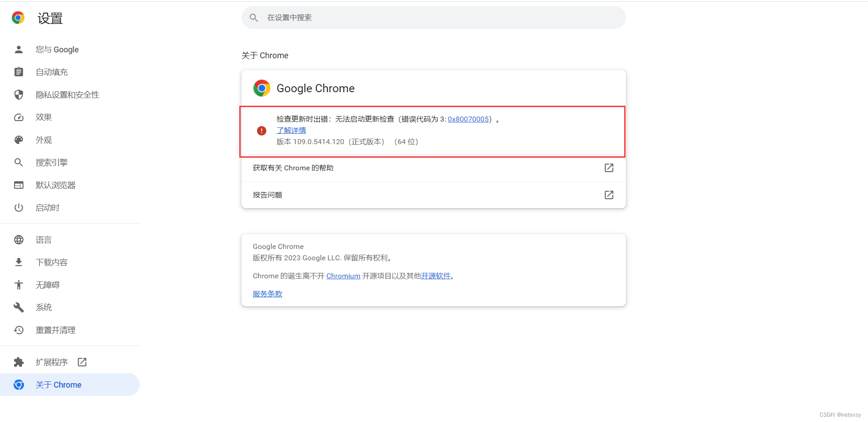Click the appearance palette icon
The height and width of the screenshot is (422, 868).
click(19, 140)
